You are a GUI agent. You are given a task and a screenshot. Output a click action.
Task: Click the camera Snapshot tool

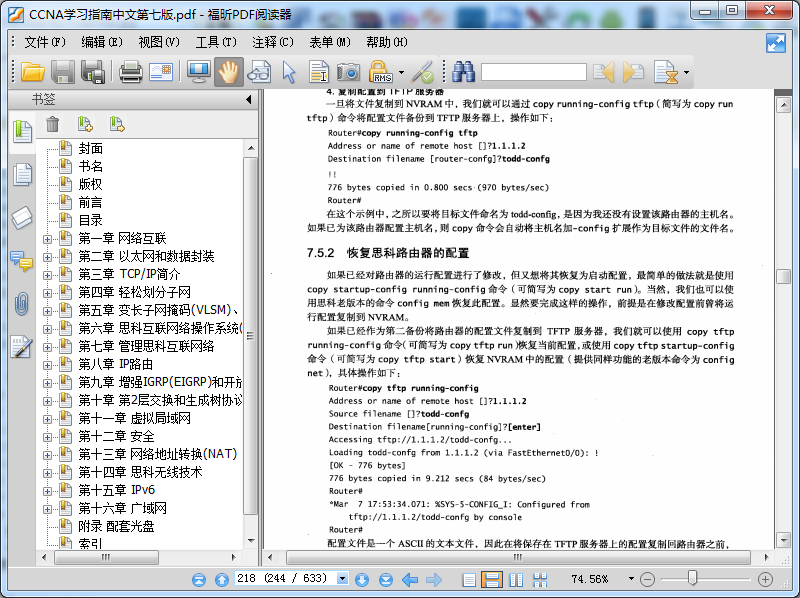point(348,72)
